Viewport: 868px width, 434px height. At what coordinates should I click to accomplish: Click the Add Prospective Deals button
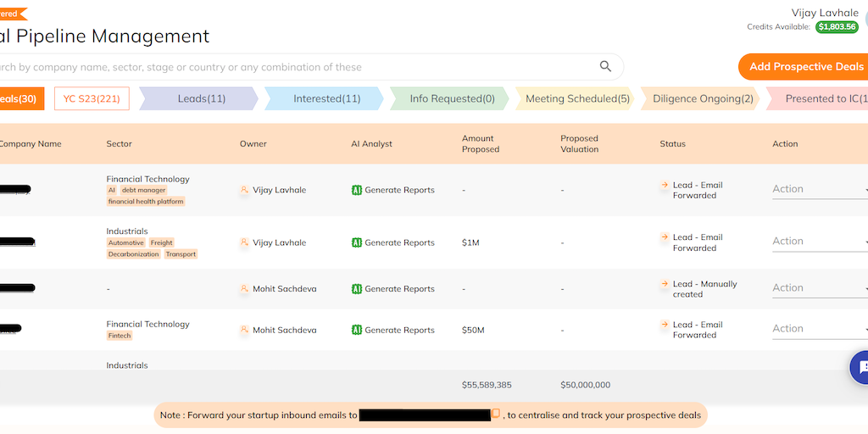click(x=805, y=67)
